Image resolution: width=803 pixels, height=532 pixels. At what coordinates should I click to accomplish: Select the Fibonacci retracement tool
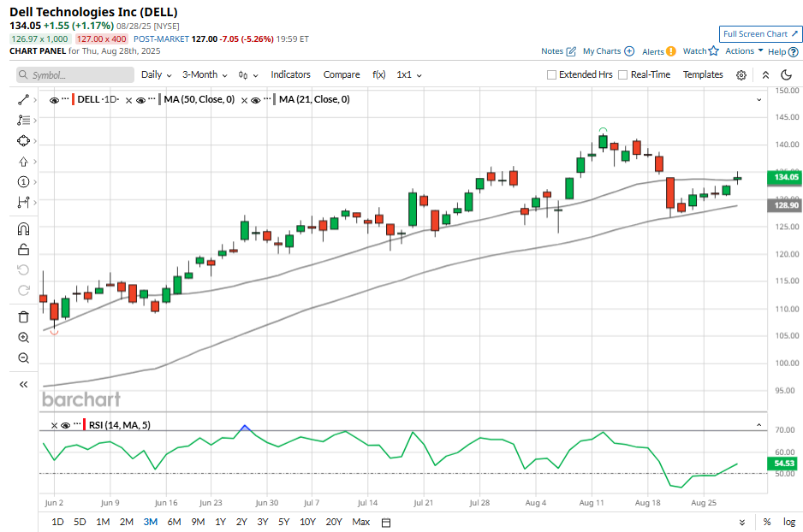click(23, 121)
